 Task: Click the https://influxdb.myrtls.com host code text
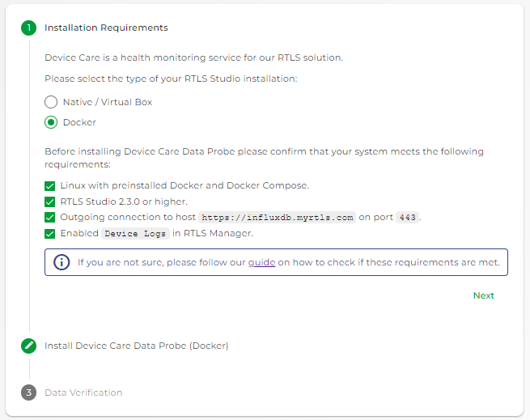278,218
